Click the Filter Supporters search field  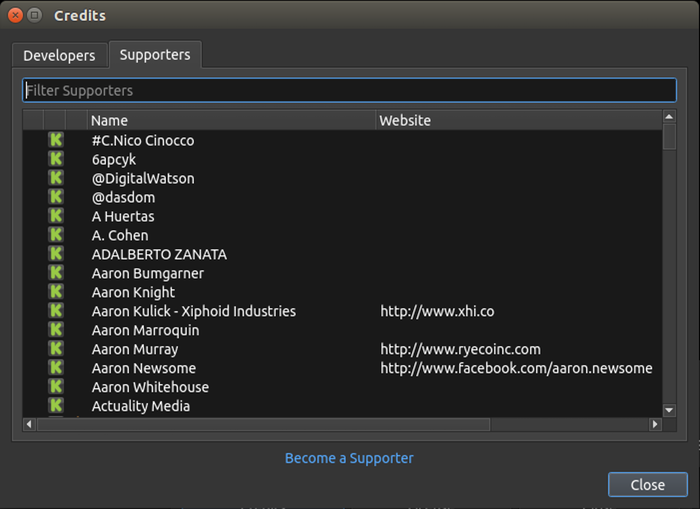[349, 90]
